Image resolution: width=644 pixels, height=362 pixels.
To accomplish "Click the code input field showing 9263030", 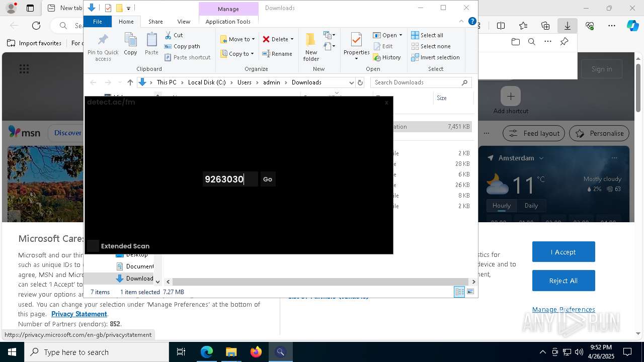I will [x=230, y=179].
